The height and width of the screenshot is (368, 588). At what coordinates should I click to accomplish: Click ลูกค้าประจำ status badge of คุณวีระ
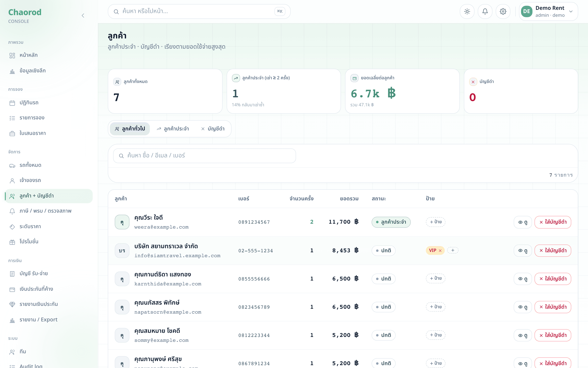(x=391, y=222)
